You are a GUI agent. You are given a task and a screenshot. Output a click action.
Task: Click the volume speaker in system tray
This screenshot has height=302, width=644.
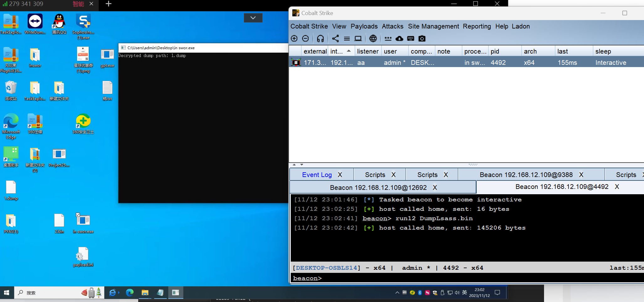(x=457, y=292)
